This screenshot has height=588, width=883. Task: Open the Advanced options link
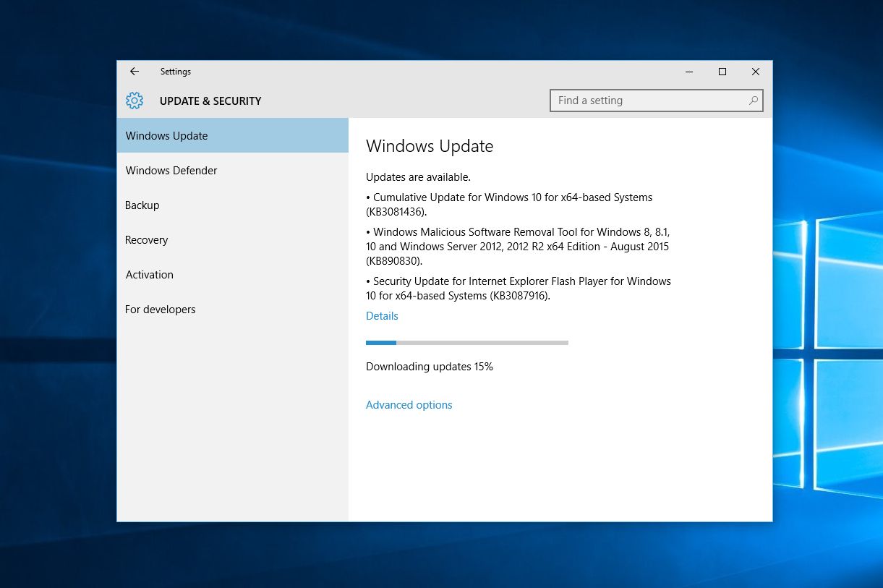[x=409, y=405]
